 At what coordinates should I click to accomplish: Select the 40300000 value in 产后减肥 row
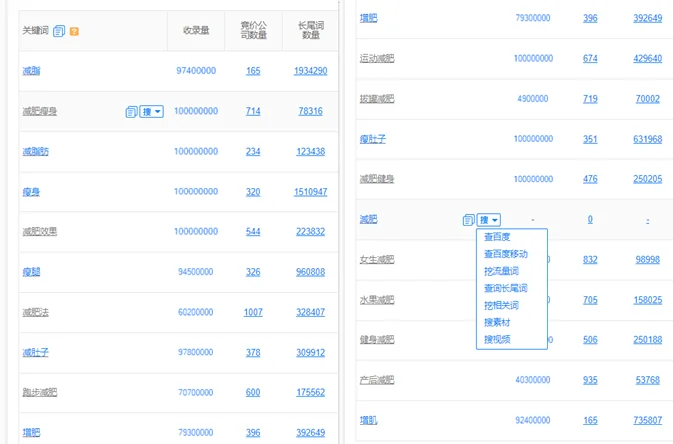(533, 380)
